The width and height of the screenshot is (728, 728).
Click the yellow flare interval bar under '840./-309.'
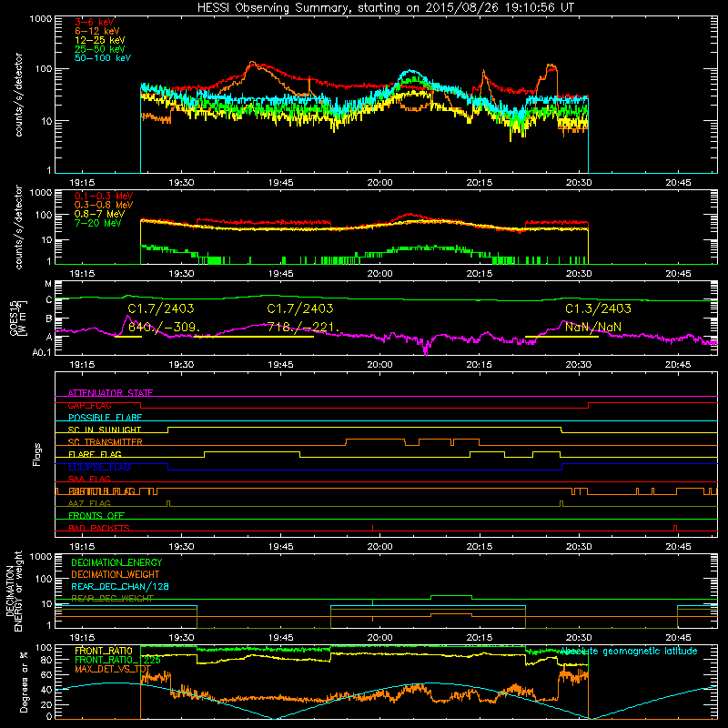(x=127, y=337)
